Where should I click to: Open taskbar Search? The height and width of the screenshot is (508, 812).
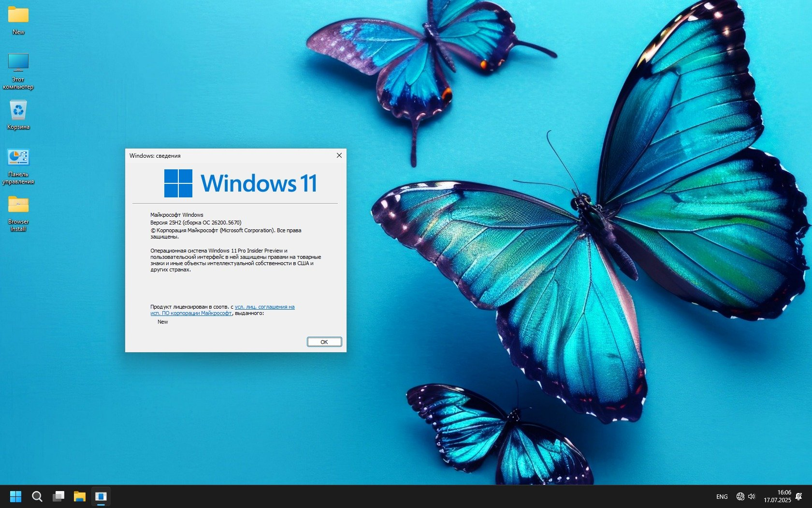tap(37, 496)
